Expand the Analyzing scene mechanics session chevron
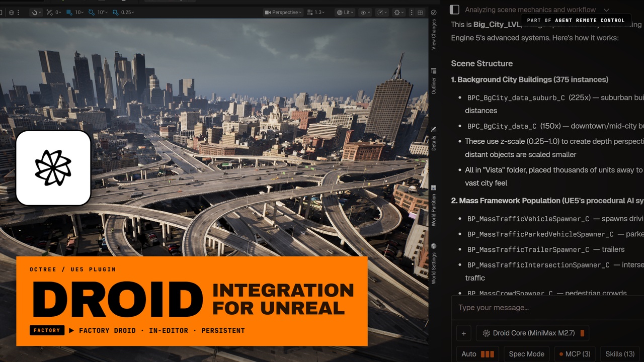Image resolution: width=644 pixels, height=362 pixels. (606, 10)
